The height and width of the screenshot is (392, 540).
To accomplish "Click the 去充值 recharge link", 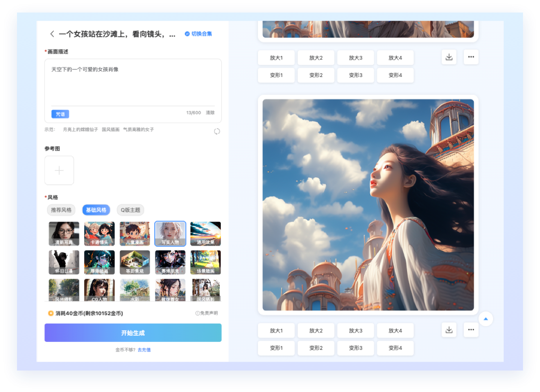I will (x=144, y=350).
